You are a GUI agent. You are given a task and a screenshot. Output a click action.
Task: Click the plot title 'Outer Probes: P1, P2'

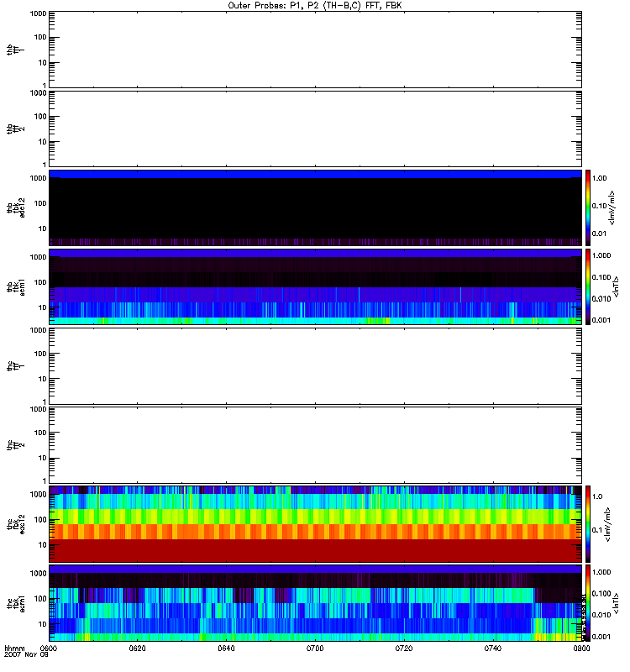[x=315, y=5]
